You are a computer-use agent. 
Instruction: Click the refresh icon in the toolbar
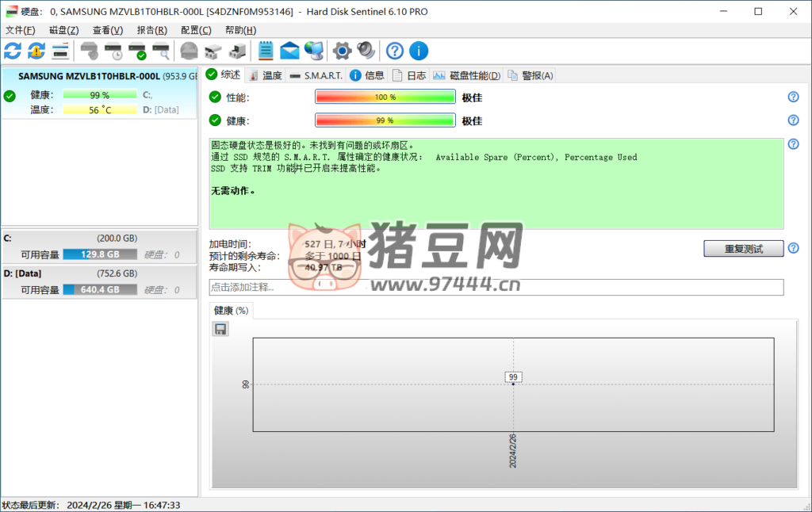tap(13, 52)
